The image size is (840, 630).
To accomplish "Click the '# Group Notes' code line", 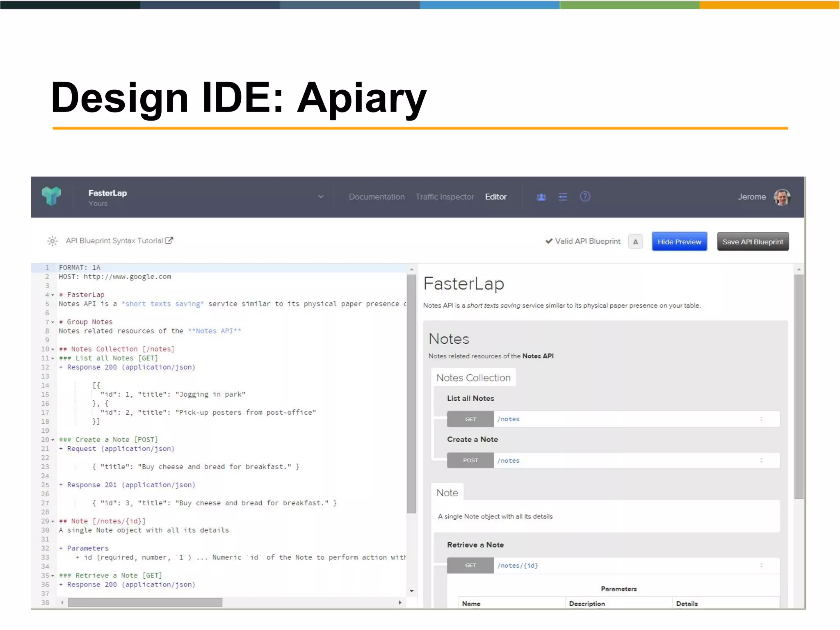I will (86, 322).
